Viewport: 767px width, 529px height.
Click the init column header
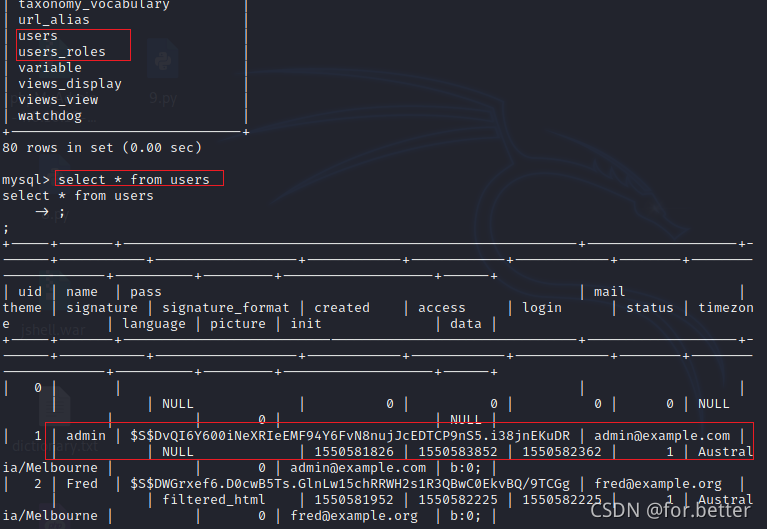click(x=306, y=324)
